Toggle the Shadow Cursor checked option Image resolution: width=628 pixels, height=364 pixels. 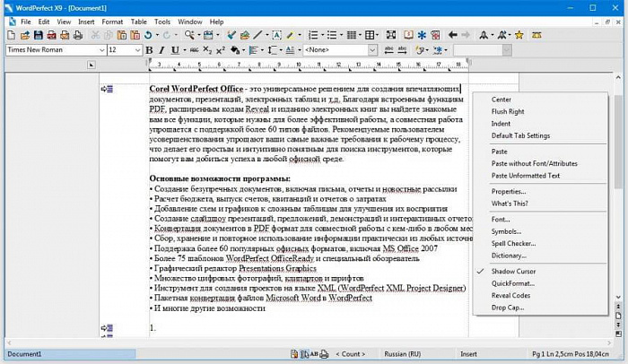point(513,272)
